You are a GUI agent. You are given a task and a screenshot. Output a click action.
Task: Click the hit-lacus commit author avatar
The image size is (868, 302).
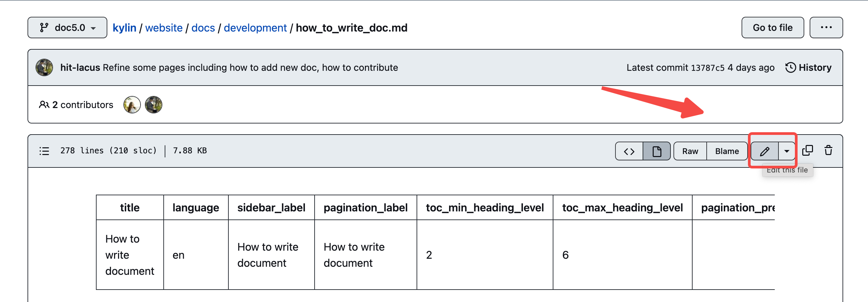point(44,67)
